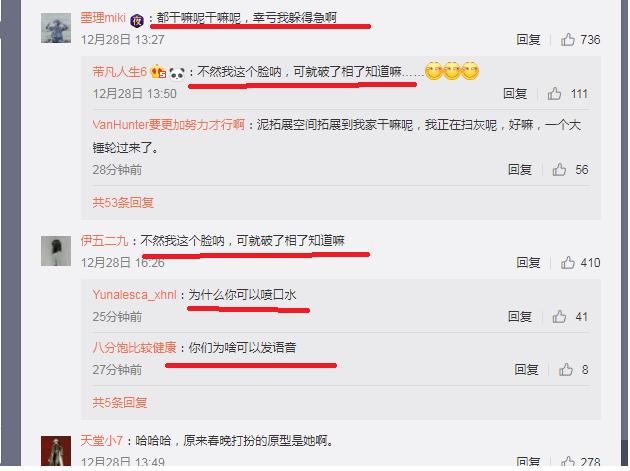Open 墨理miki's avatar thumbnail
630x471 pixels.
[x=56, y=28]
